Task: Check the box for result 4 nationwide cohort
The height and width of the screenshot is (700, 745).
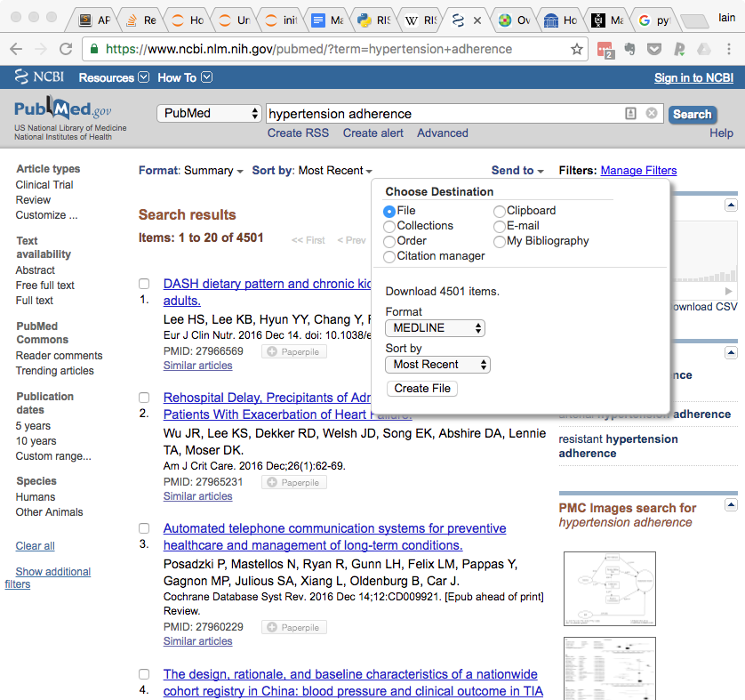Action: pos(144,674)
